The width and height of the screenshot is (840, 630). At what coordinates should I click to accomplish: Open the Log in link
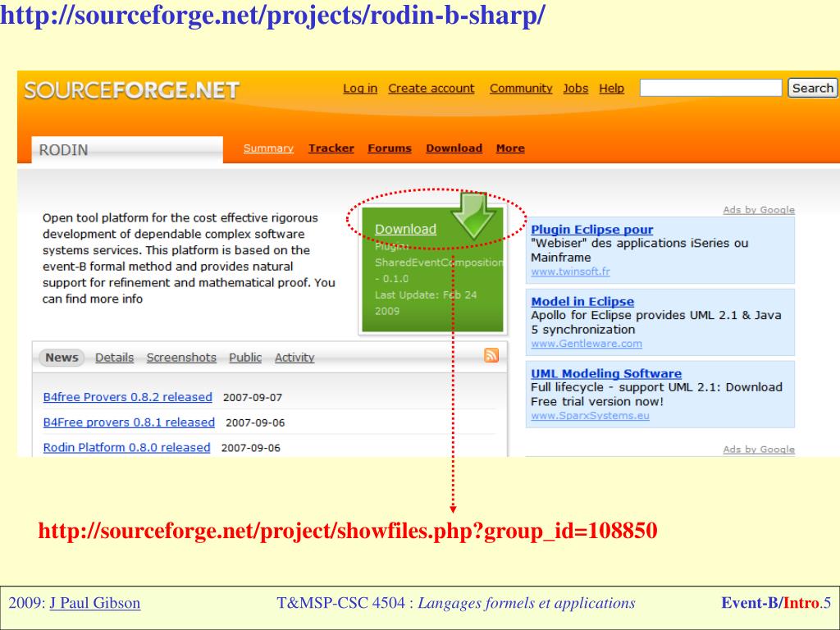(x=360, y=89)
